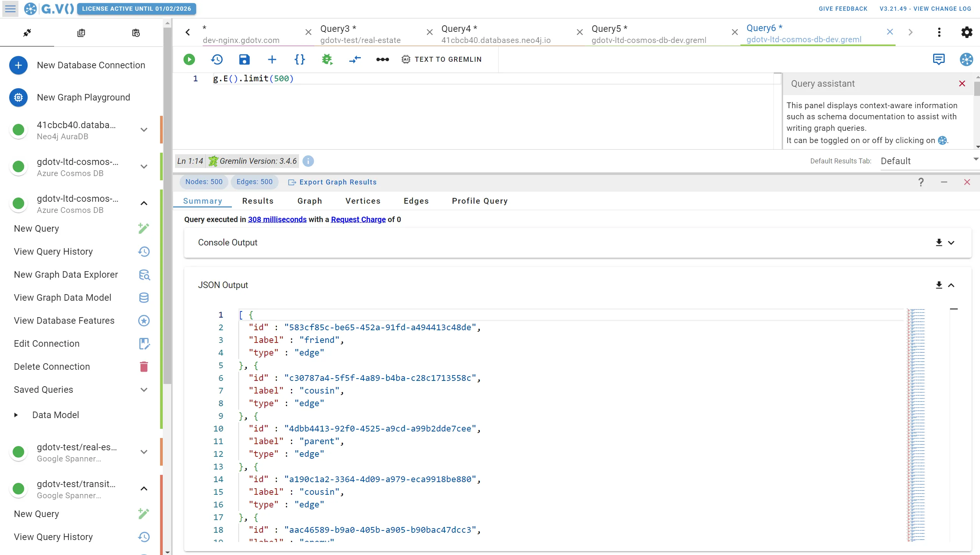The width and height of the screenshot is (980, 555).
Task: Click the VIEW CHANGE LOG version link
Action: click(925, 8)
